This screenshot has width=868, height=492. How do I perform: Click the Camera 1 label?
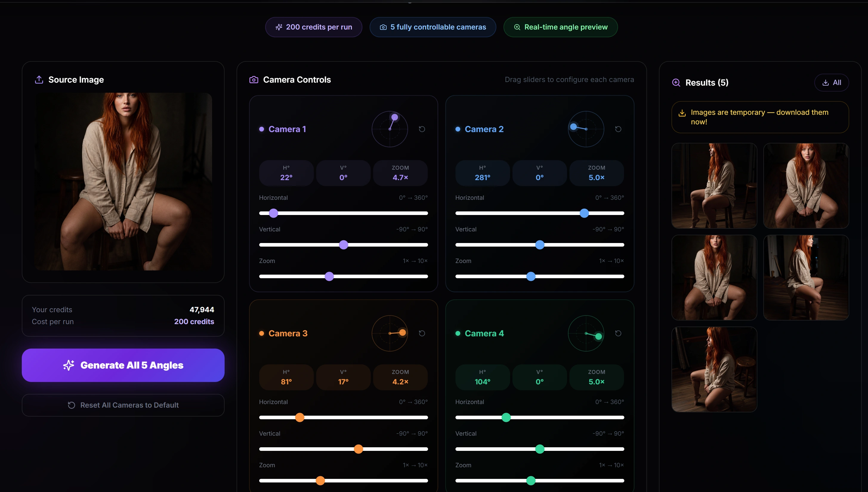[x=287, y=129]
